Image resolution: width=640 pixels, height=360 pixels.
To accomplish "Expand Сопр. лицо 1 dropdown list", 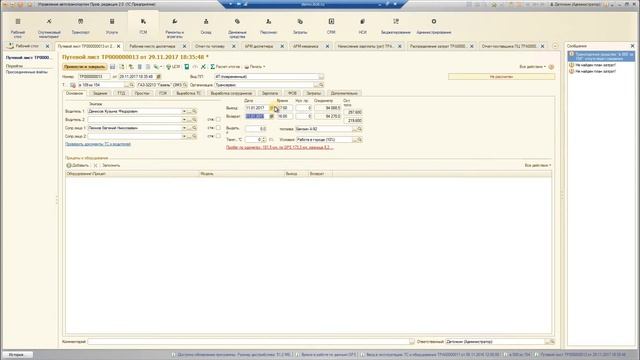I will pos(184,128).
